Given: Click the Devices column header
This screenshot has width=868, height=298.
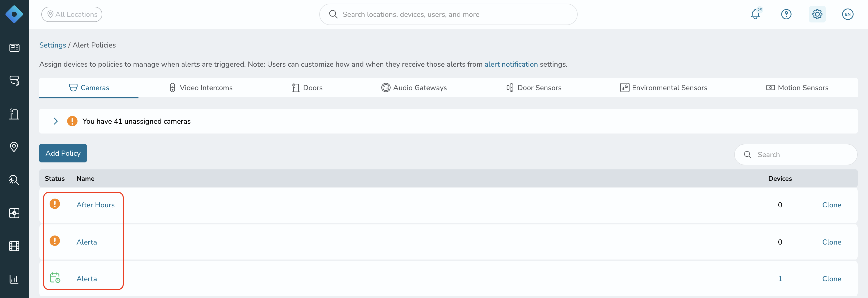Looking at the screenshot, I should point(780,178).
